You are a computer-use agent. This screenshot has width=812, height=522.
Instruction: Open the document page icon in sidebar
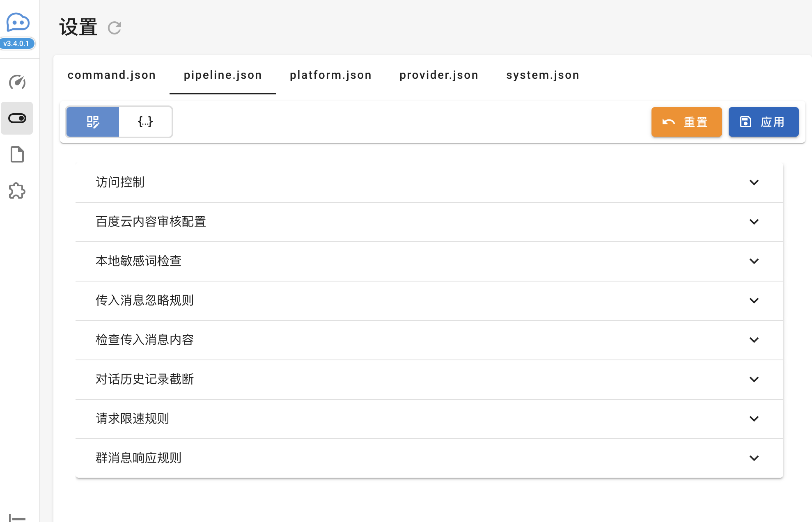point(17,154)
